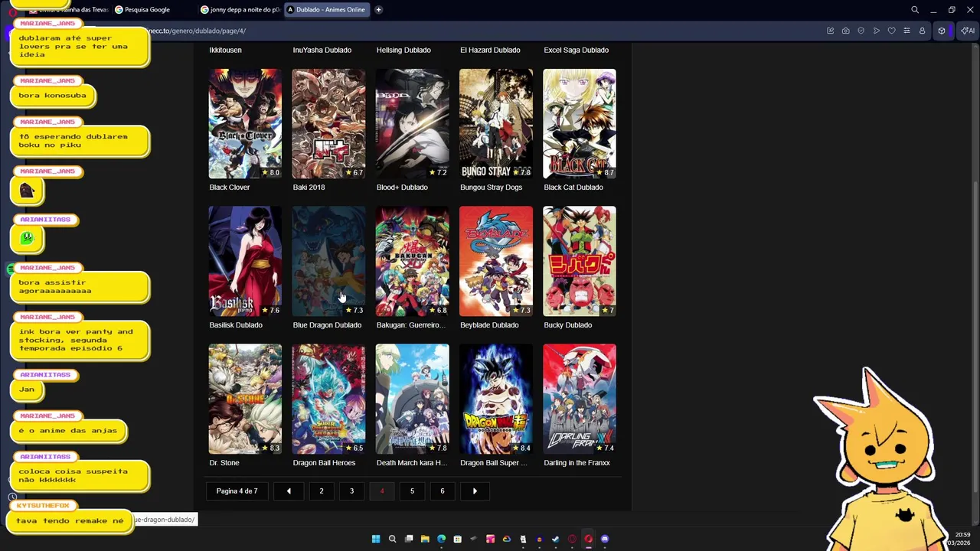This screenshot has width=980, height=551.
Task: Select the Dublado - Animes Online tab
Action: [x=326, y=10]
